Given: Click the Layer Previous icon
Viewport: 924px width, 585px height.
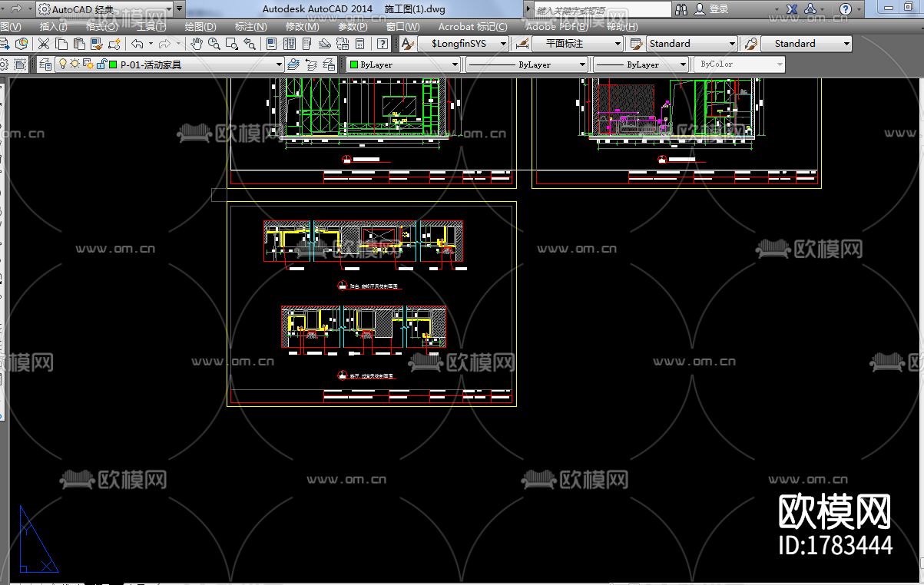Looking at the screenshot, I should point(311,64).
